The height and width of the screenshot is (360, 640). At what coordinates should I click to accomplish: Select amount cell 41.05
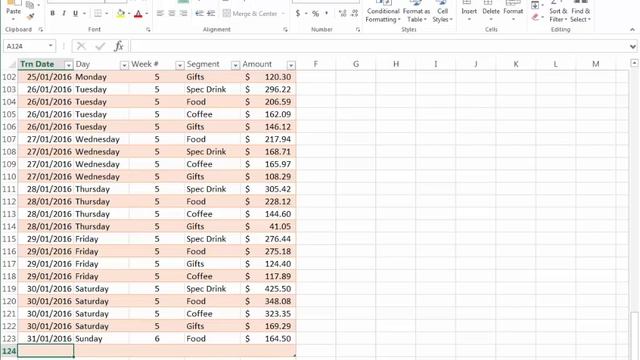268,227
